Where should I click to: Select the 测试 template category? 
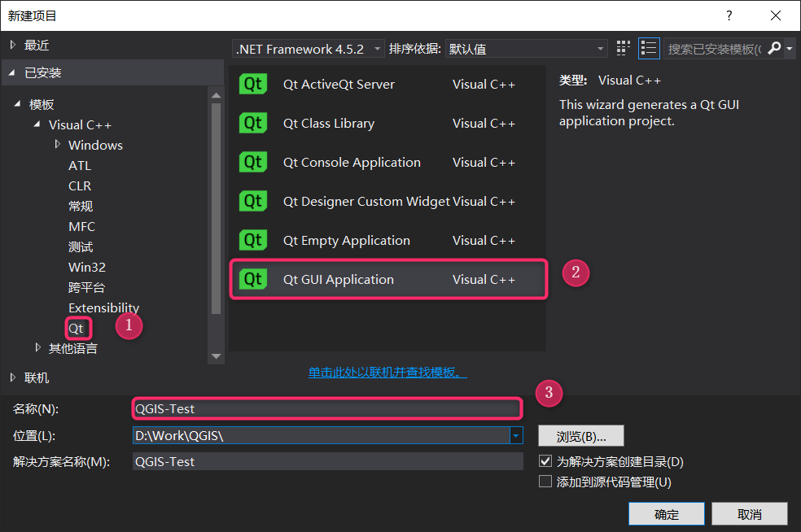pyautogui.click(x=81, y=247)
